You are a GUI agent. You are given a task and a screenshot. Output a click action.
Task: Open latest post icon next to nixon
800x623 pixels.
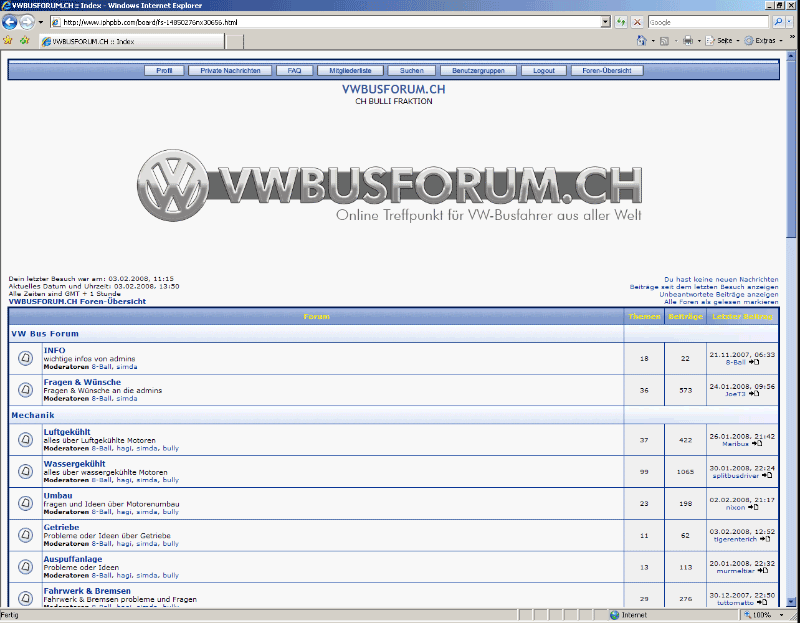click(x=753, y=507)
